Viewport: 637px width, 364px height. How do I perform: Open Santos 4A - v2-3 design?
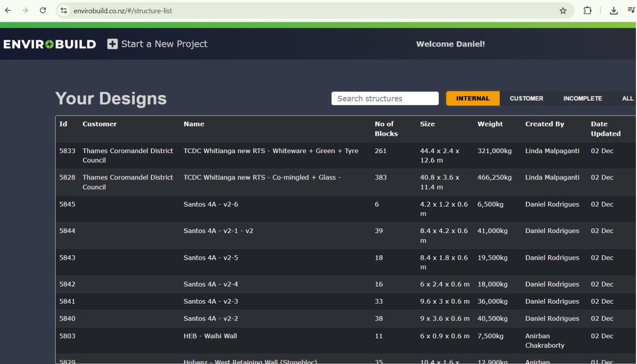211,301
